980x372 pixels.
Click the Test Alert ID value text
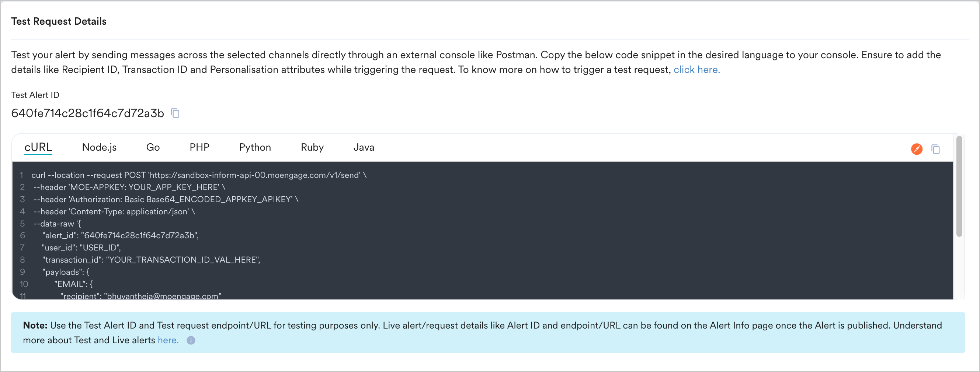point(87,113)
